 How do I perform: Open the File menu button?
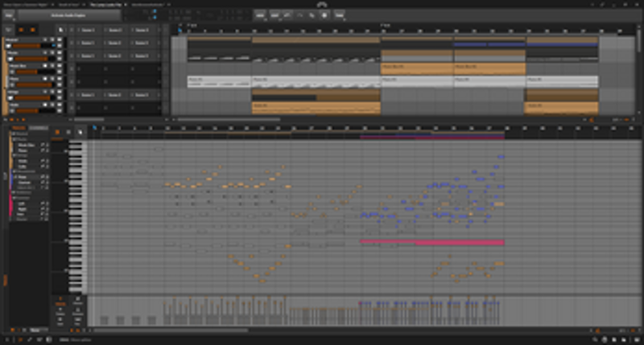(9, 15)
